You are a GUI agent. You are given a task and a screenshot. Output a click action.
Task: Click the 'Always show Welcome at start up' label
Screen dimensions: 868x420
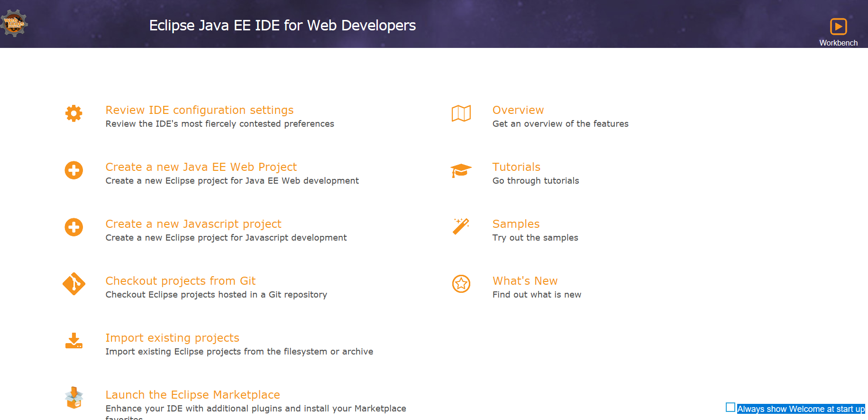(801, 409)
